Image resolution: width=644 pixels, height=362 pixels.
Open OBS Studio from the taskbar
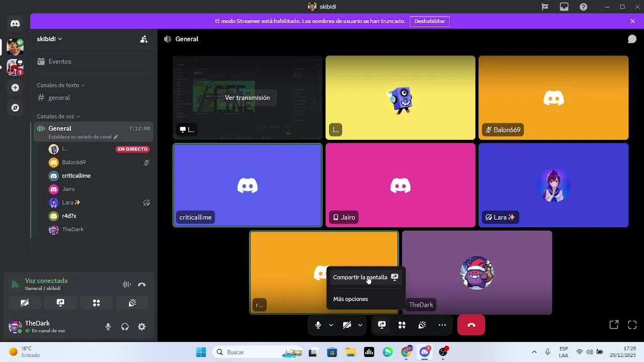(443, 352)
